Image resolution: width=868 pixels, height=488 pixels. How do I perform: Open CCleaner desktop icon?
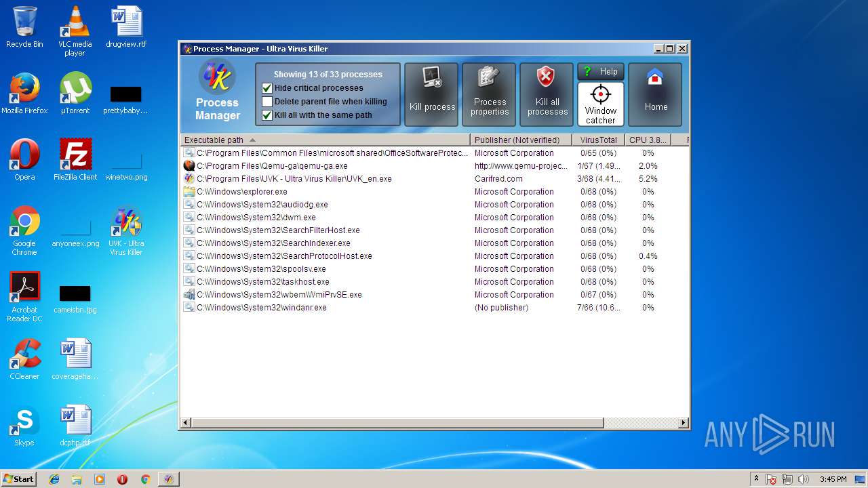point(24,359)
